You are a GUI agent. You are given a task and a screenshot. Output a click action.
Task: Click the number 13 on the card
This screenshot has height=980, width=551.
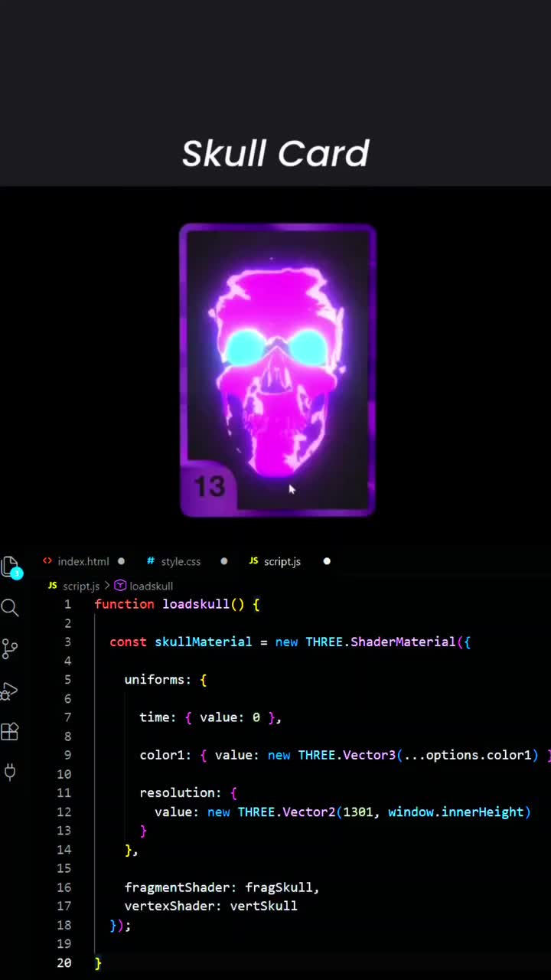tap(209, 486)
